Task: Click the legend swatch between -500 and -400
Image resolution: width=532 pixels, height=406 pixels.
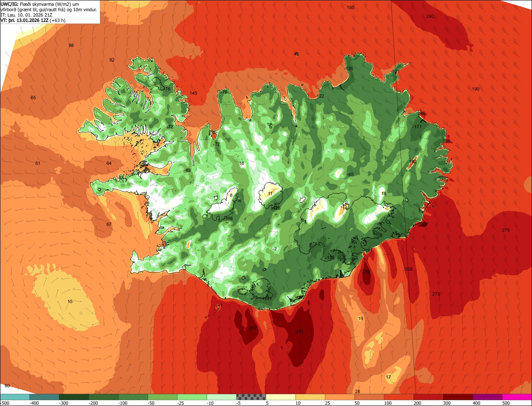Action: [x=15, y=397]
